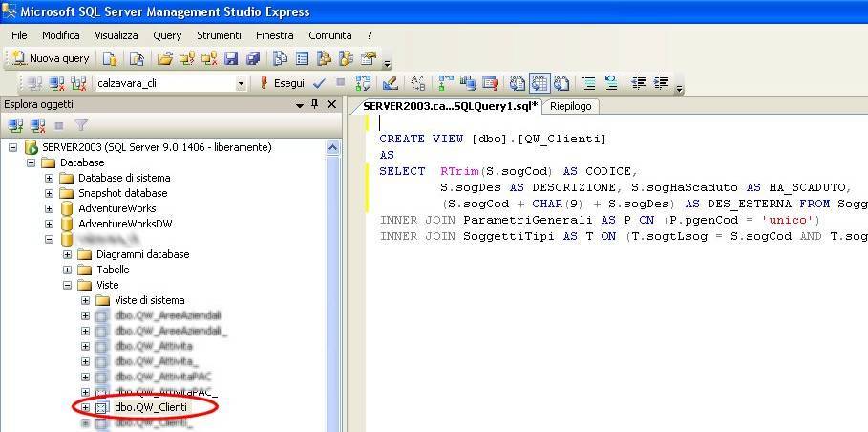Image resolution: width=868 pixels, height=432 pixels.
Task: Click the Save floppy disk icon
Action: coord(231,58)
